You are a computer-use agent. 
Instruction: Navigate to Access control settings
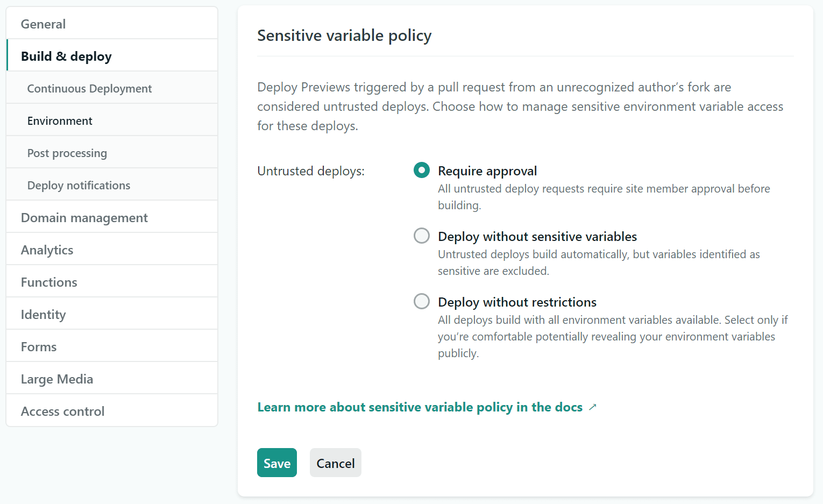click(62, 411)
